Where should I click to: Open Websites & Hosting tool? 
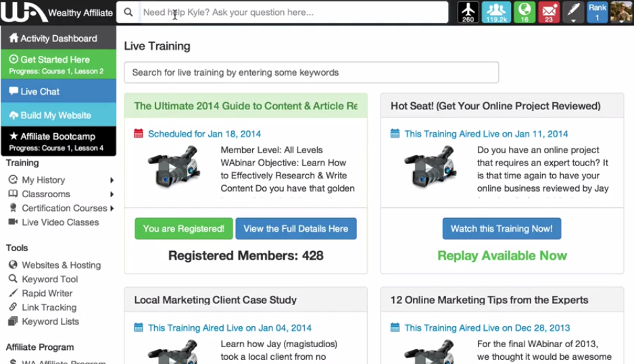coord(61,265)
